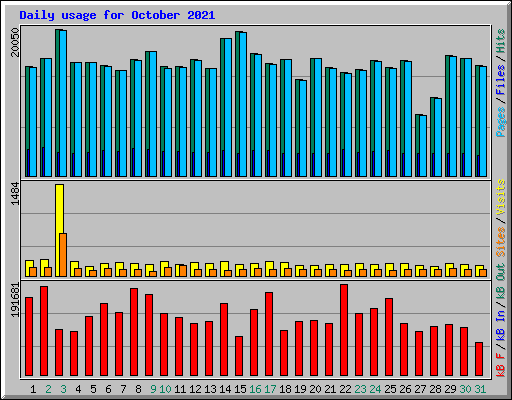Click green day label 9
Viewport: 512px width, 400px height.
153,389
